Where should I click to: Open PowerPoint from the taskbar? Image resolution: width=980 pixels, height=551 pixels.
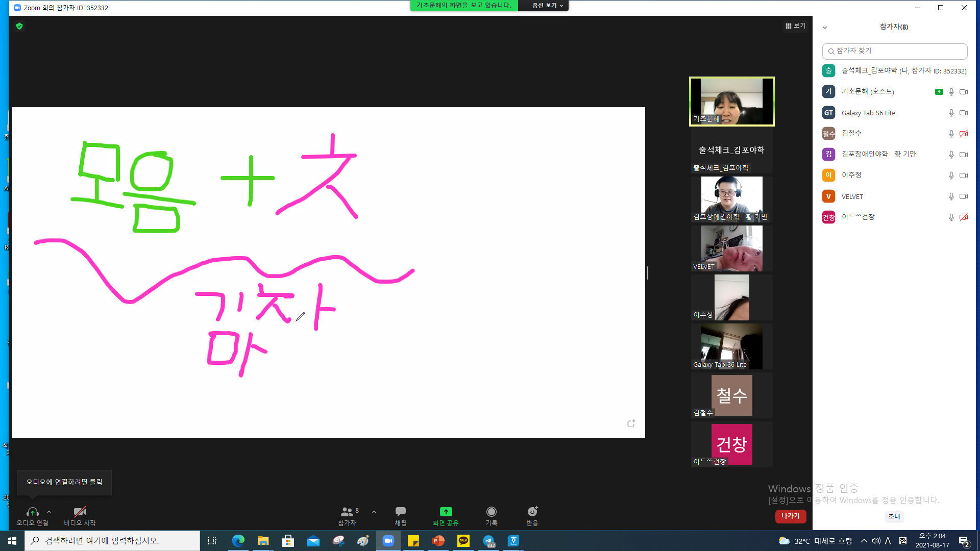pos(438,541)
